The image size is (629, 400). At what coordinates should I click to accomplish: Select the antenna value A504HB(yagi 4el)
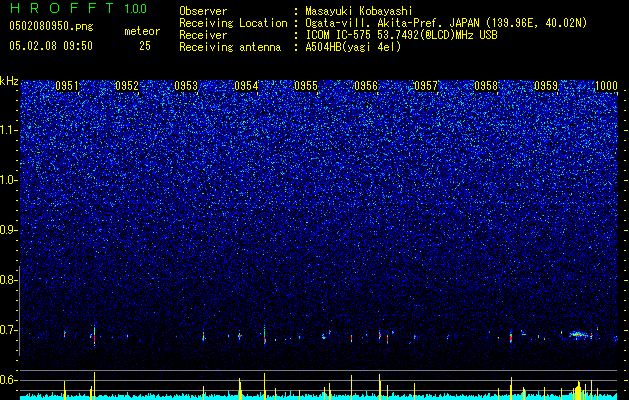click(x=353, y=47)
